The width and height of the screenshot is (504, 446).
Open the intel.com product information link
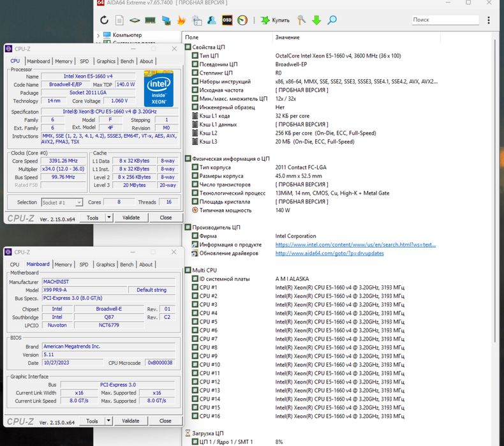(355, 244)
